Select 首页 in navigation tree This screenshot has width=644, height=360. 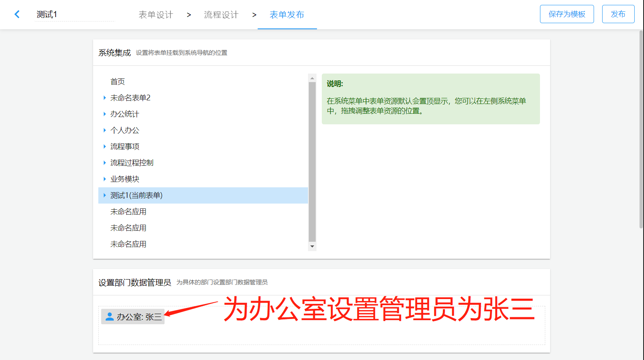point(118,82)
